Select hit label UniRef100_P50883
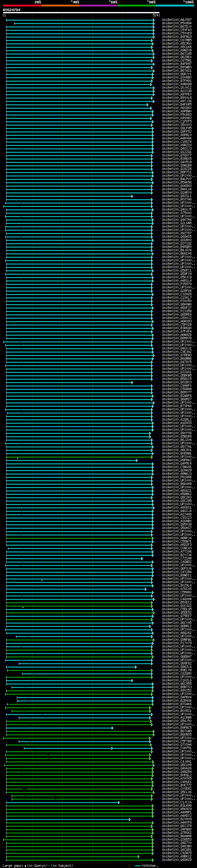The height and width of the screenshot is (868, 197). (176, 115)
